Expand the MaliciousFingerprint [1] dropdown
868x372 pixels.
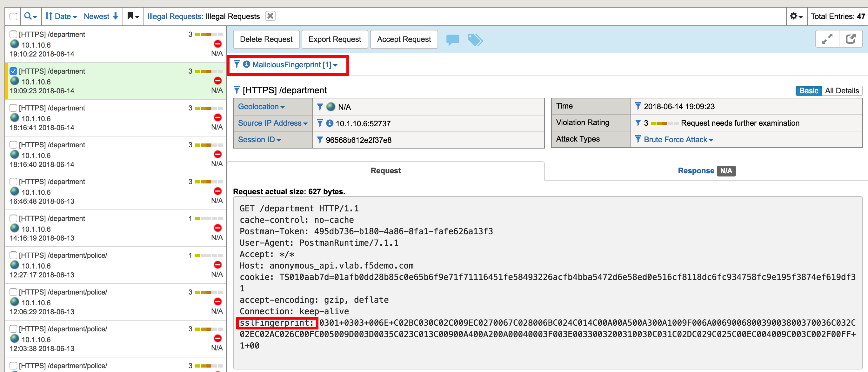(x=295, y=64)
